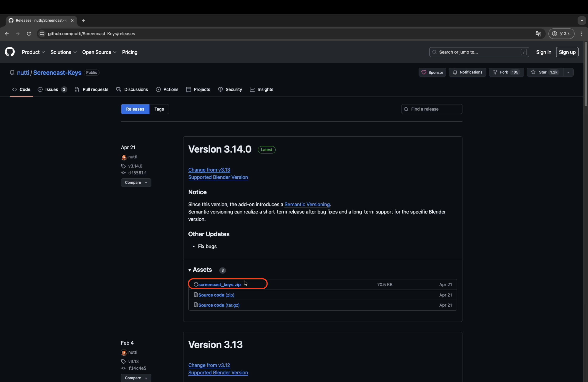Open the Screencast-Keys repository link
This screenshot has width=588, height=382.
57,73
